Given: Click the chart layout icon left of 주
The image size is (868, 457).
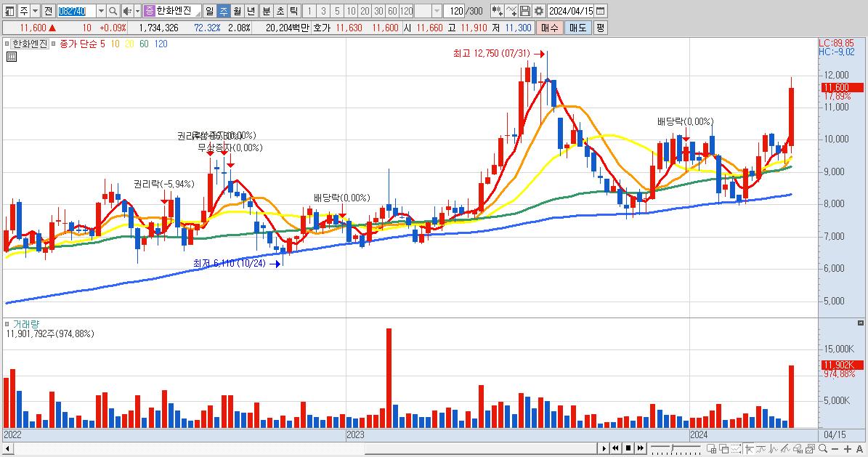Looking at the screenshot, I should (x=9, y=10).
